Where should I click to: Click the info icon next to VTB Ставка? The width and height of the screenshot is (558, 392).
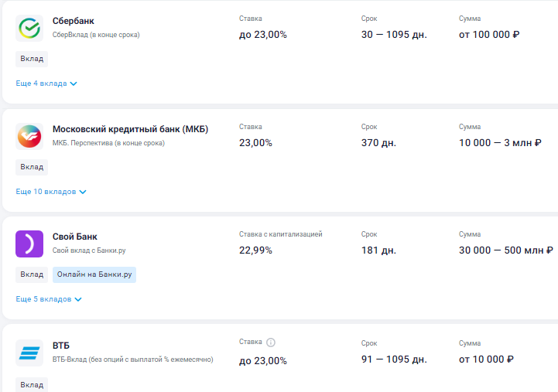click(x=271, y=343)
